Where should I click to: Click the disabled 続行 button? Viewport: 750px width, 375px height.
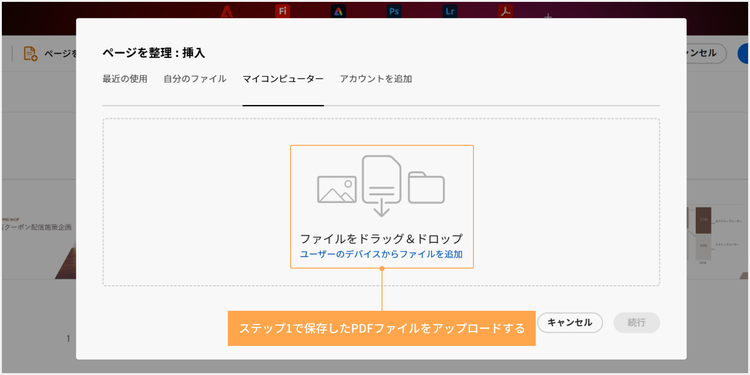[x=637, y=322]
